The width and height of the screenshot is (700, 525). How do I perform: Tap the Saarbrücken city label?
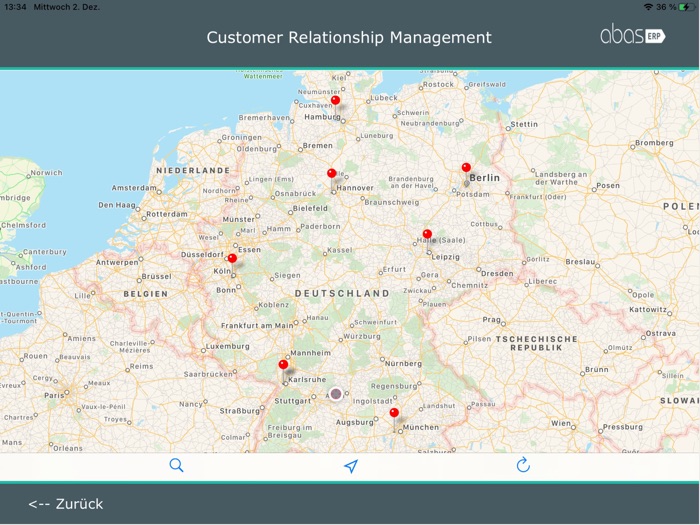point(208,374)
